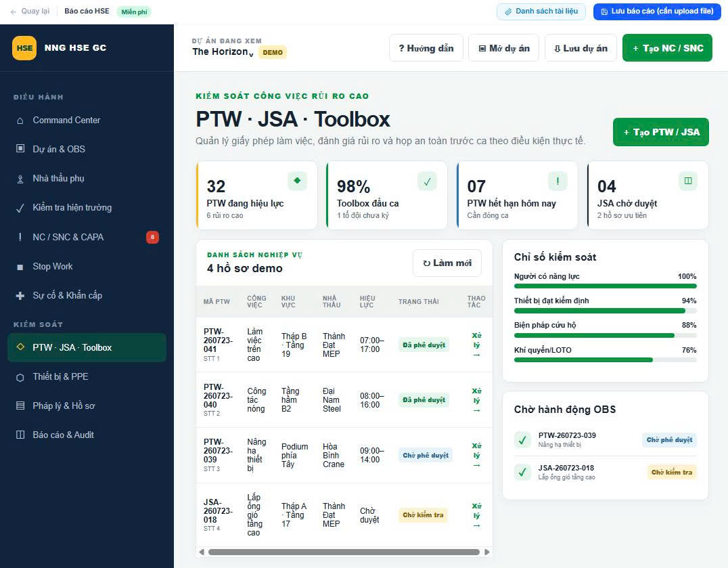Click the Danh sách tài liệu button
The width and height of the screenshot is (728, 568).
pos(541,12)
